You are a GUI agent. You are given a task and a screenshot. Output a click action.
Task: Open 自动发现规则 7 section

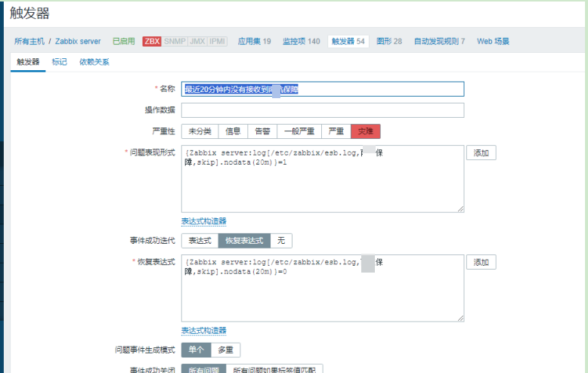pyautogui.click(x=440, y=42)
